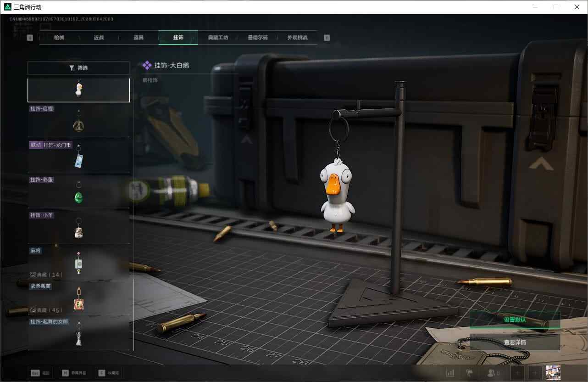This screenshot has width=588, height=382.
Task: Select the 挂饰-起舞的女郎 charm
Action: point(78,334)
